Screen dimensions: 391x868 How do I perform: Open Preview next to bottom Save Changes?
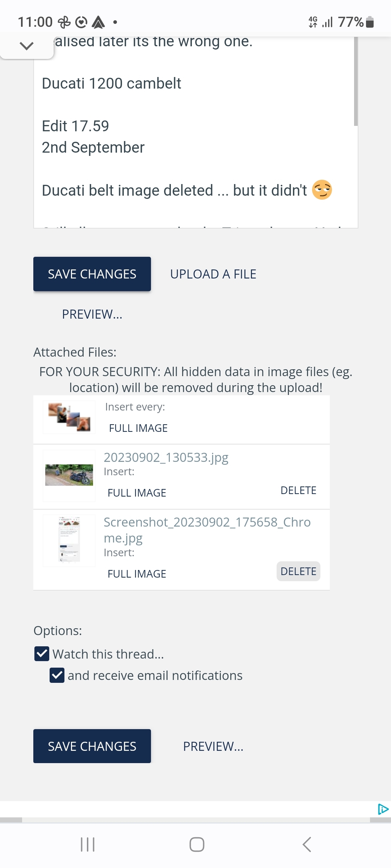pos(213,746)
